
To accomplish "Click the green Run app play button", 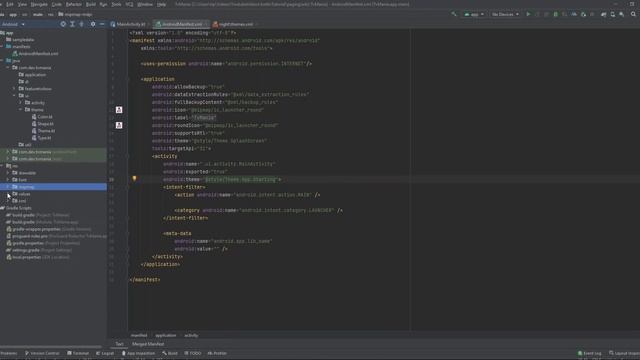I will tap(528, 14).
